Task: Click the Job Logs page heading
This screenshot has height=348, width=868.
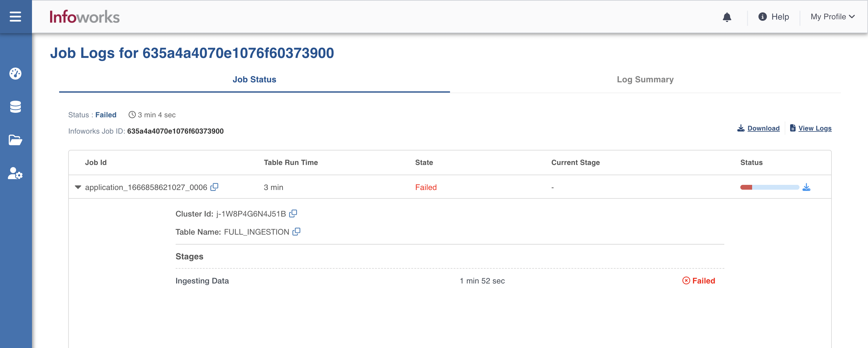Action: [192, 53]
